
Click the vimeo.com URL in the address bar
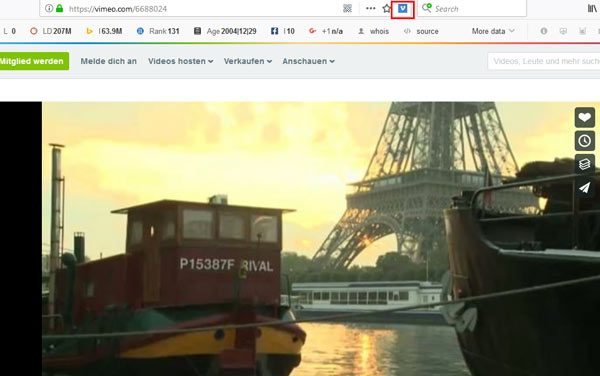[x=118, y=9]
